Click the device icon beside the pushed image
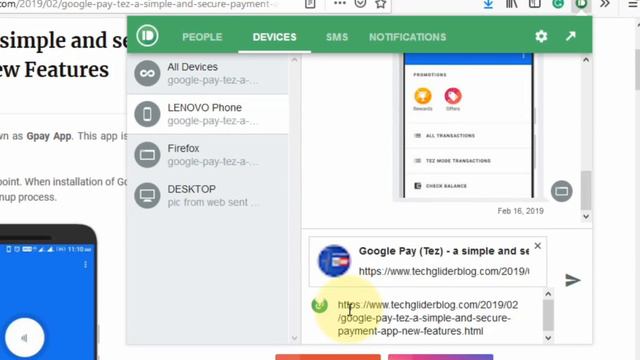The image size is (640, 360). [x=562, y=191]
